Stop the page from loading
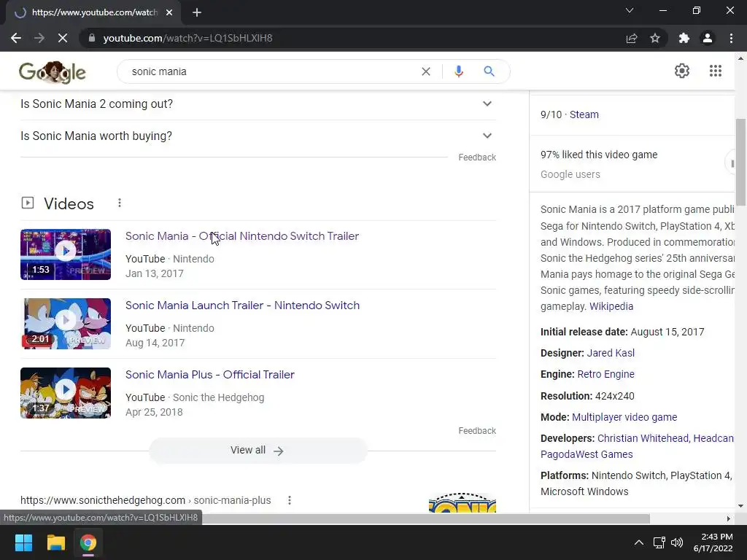Viewport: 747px width, 560px height. pyautogui.click(x=63, y=38)
